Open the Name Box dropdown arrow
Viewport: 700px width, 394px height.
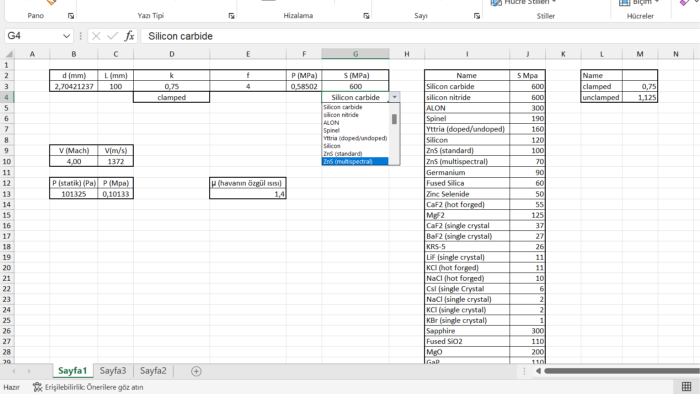point(66,36)
